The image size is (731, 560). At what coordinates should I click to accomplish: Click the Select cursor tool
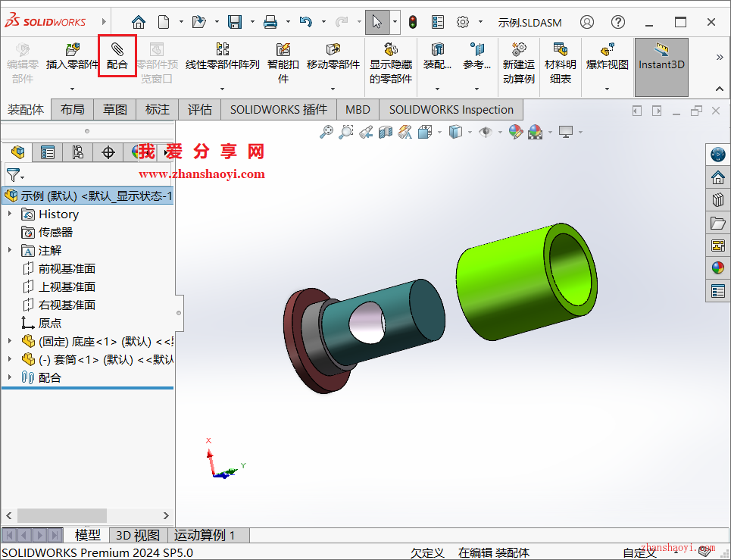(377, 22)
